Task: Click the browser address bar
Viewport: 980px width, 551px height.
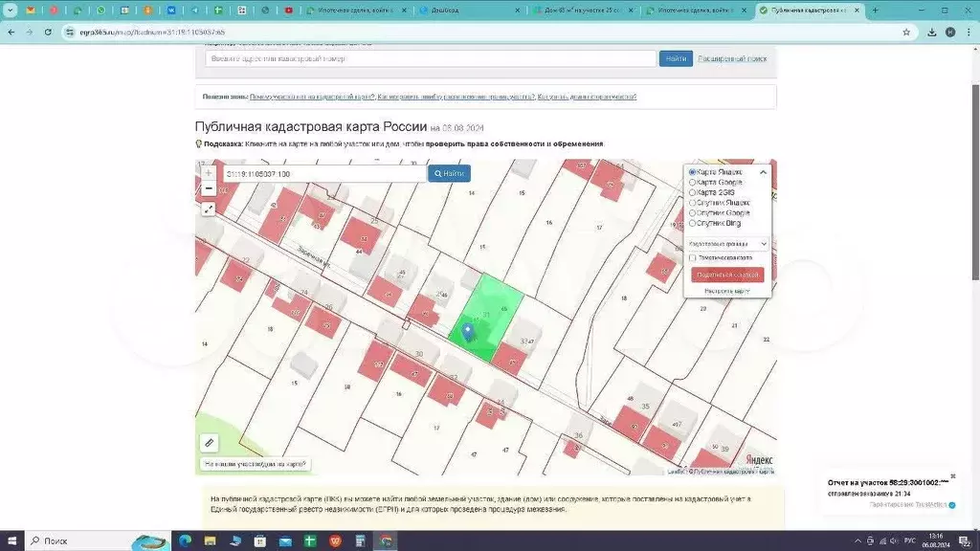Action: [x=487, y=32]
